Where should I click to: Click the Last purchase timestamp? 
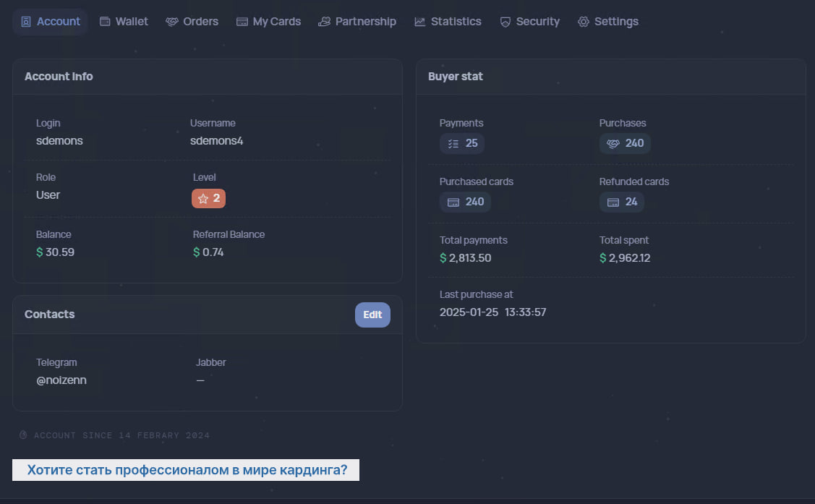click(492, 312)
